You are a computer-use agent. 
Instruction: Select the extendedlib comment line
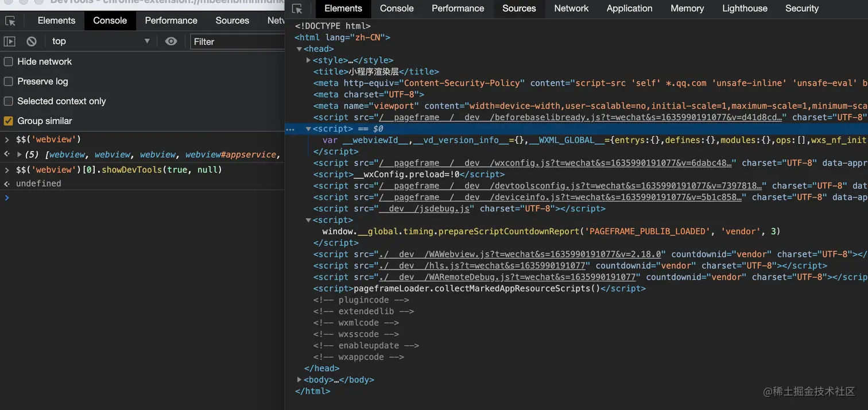coord(363,311)
